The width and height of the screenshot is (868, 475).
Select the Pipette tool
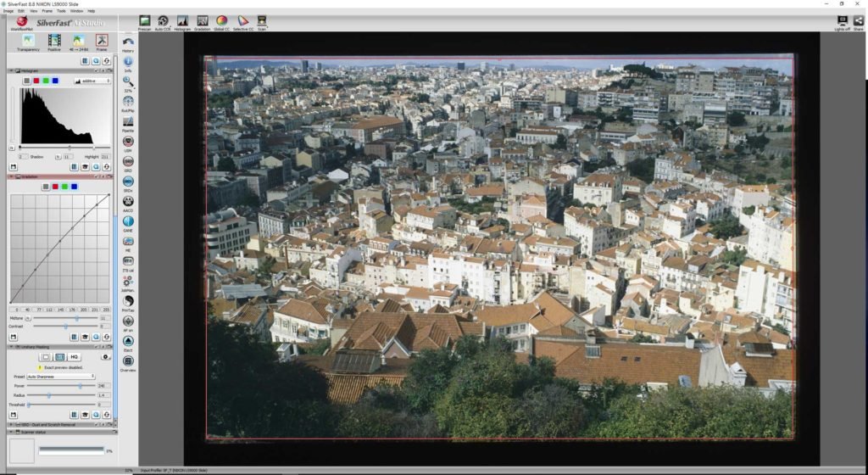[128, 121]
